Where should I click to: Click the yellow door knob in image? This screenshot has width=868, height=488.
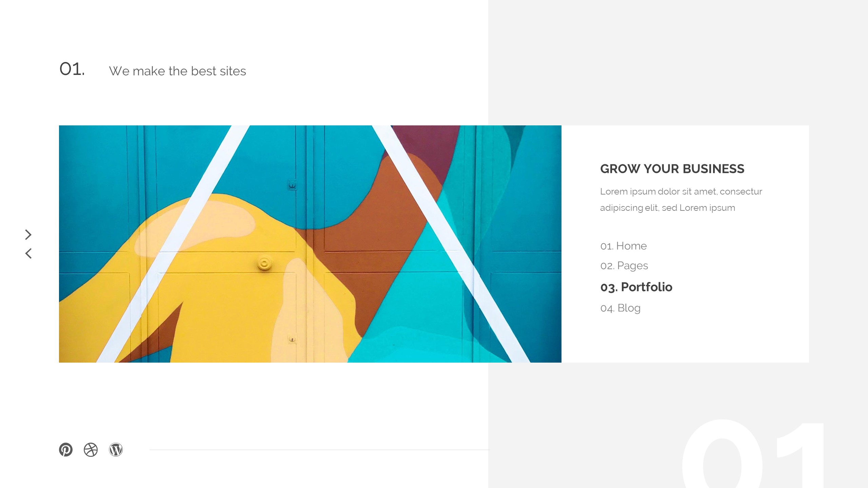click(264, 263)
